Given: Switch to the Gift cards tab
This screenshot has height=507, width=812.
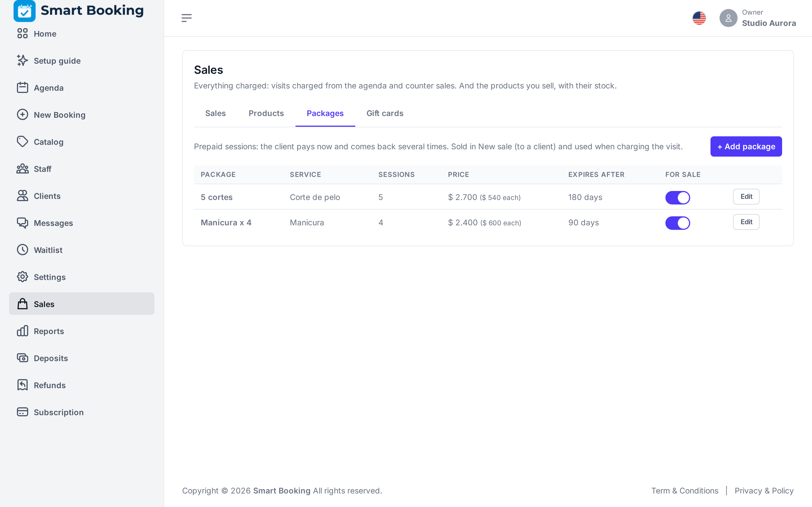Looking at the screenshot, I should coord(385,113).
